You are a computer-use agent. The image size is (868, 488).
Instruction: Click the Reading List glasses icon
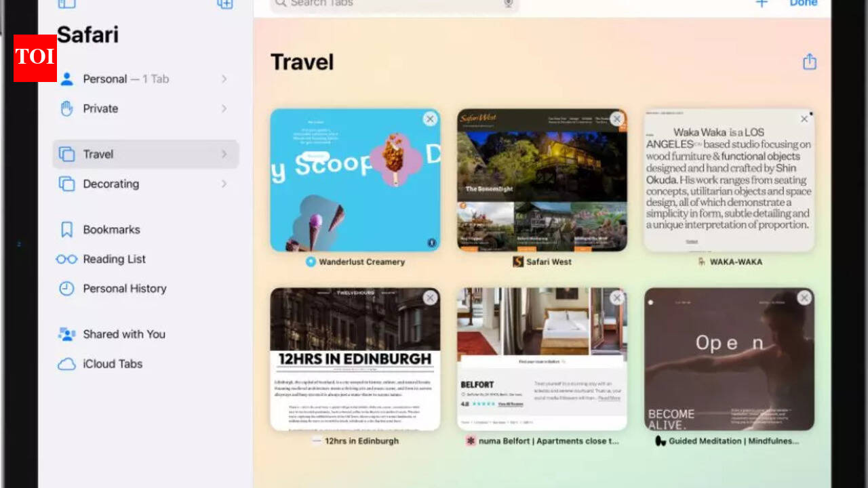[66, 260]
